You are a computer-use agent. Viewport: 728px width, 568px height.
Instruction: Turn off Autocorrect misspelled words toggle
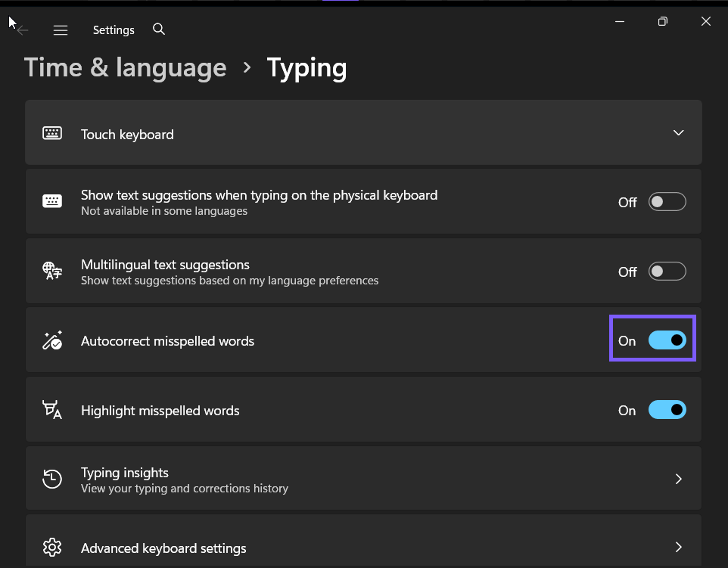point(667,340)
